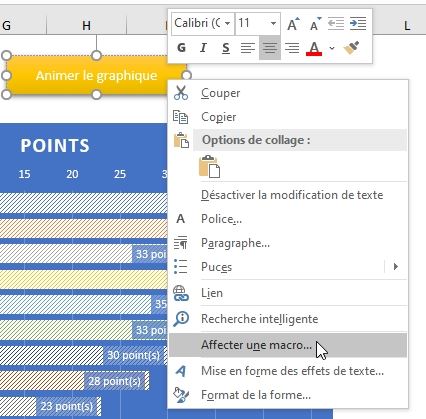The width and height of the screenshot is (426, 419).
Task: Click the Puces bullet list icon
Action: pos(181,267)
